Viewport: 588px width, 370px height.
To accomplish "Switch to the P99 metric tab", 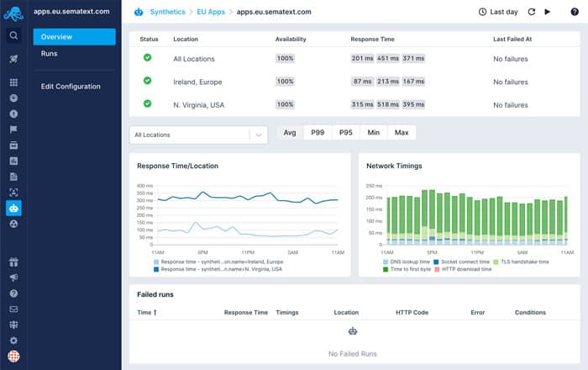I will (x=318, y=133).
